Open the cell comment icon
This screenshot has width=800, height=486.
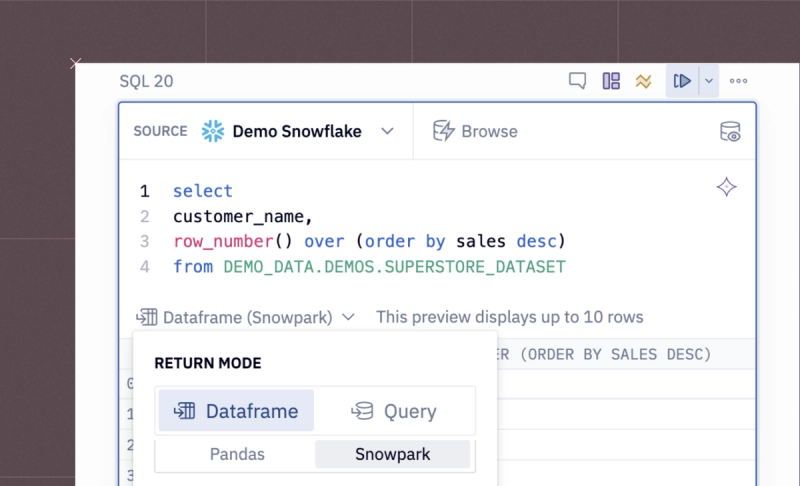(577, 81)
